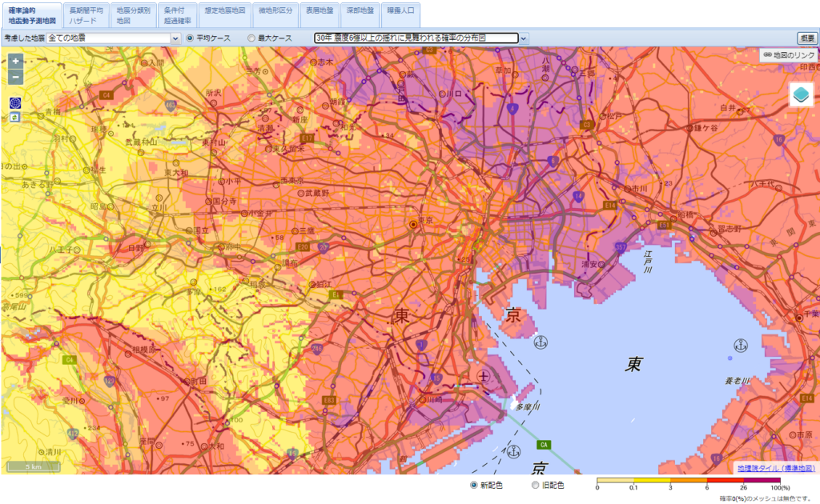Click the blue globe icon on map
The height and width of the screenshot is (504, 820).
click(15, 102)
